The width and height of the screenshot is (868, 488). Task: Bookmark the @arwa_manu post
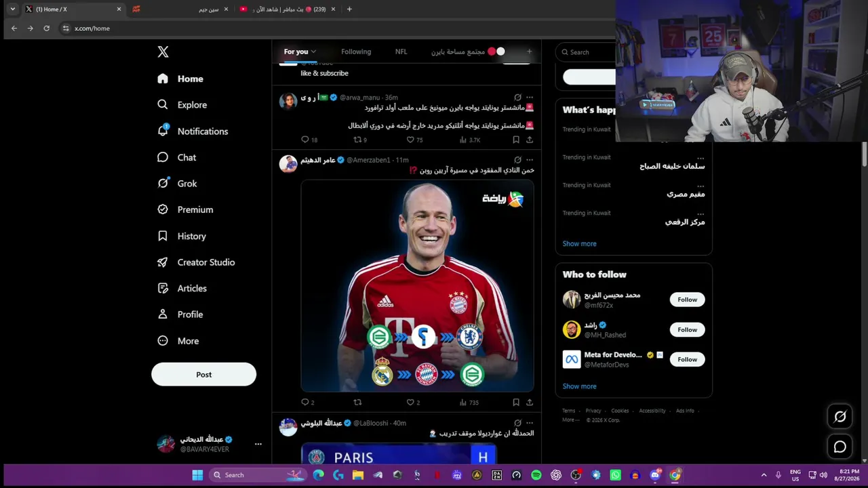coord(516,140)
